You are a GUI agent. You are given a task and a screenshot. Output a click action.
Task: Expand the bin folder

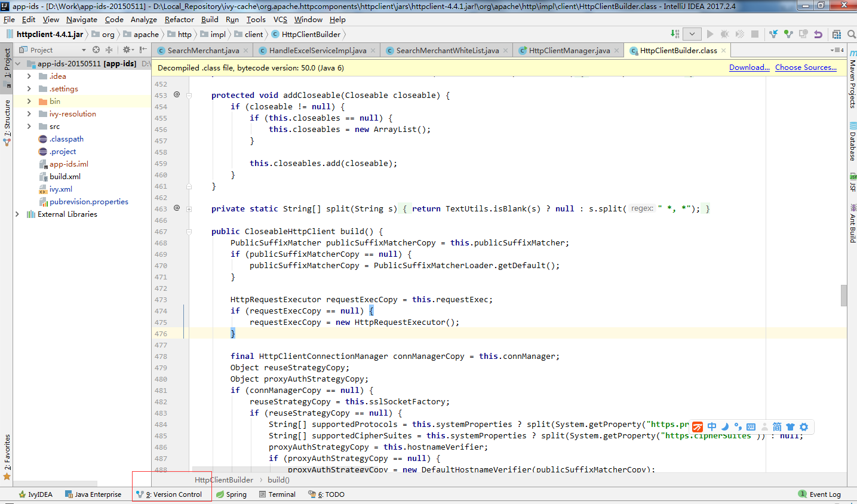[x=29, y=101]
